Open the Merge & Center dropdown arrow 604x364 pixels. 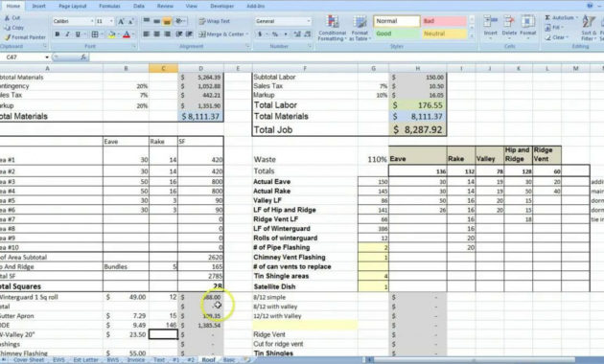247,34
